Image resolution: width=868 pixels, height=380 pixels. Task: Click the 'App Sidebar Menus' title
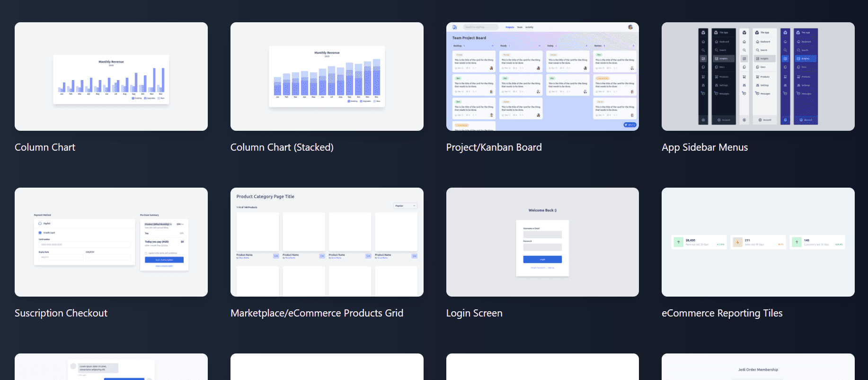(705, 147)
